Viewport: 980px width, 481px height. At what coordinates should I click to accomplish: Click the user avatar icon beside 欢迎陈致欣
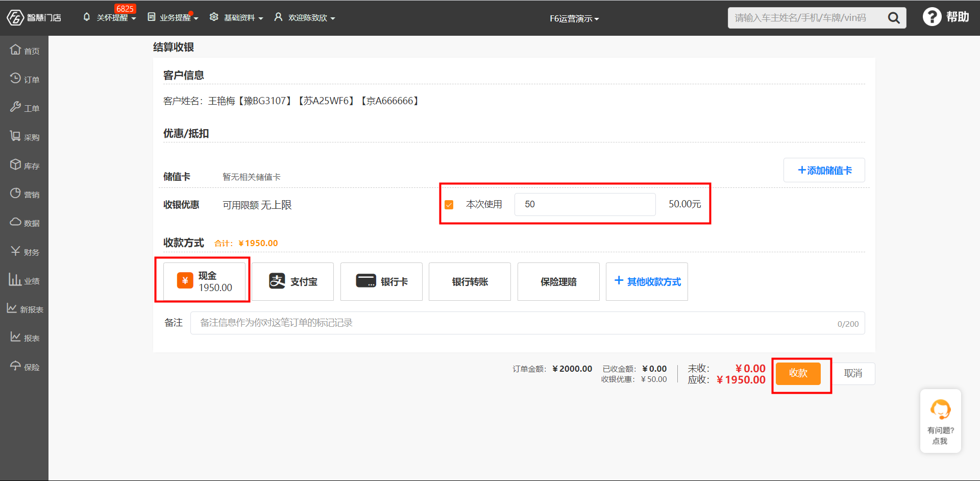pyautogui.click(x=278, y=17)
